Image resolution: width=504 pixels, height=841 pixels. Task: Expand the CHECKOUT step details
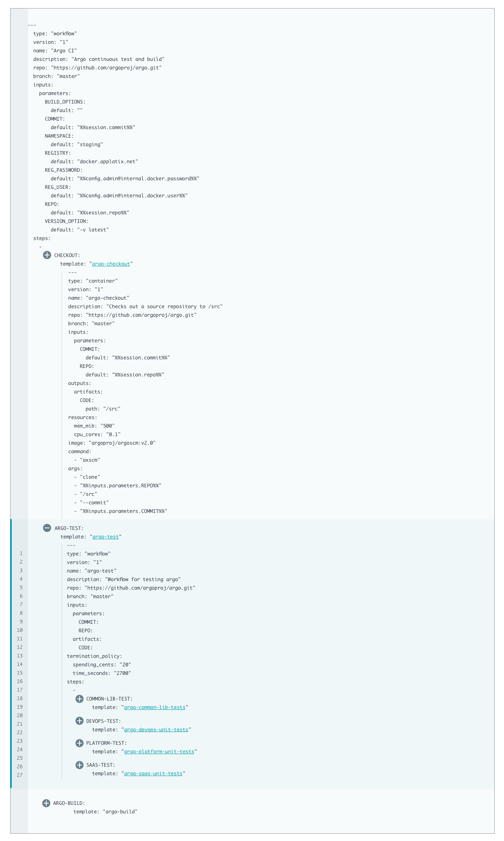[47, 255]
